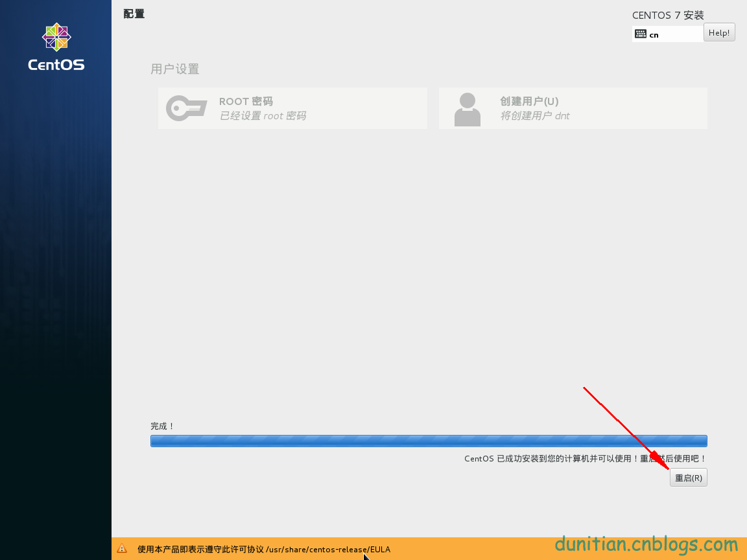Screen dimensions: 747x560
Task: Click the EULA license notice text
Action: click(x=264, y=550)
